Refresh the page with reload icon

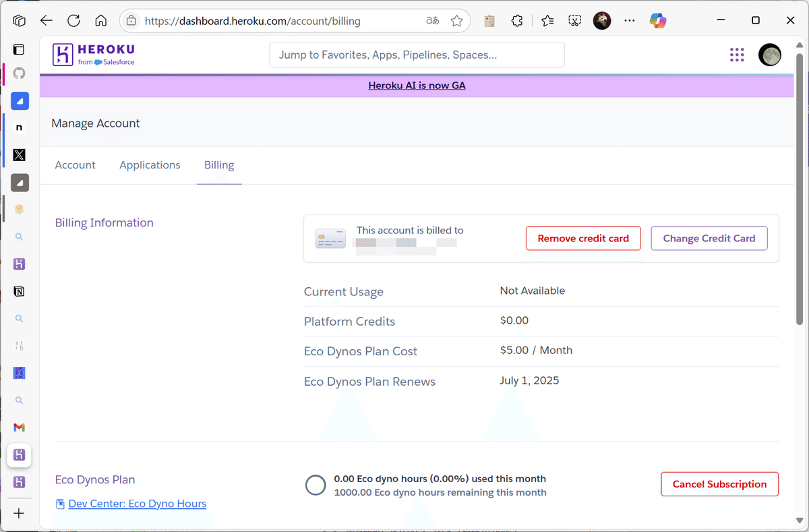point(73,20)
